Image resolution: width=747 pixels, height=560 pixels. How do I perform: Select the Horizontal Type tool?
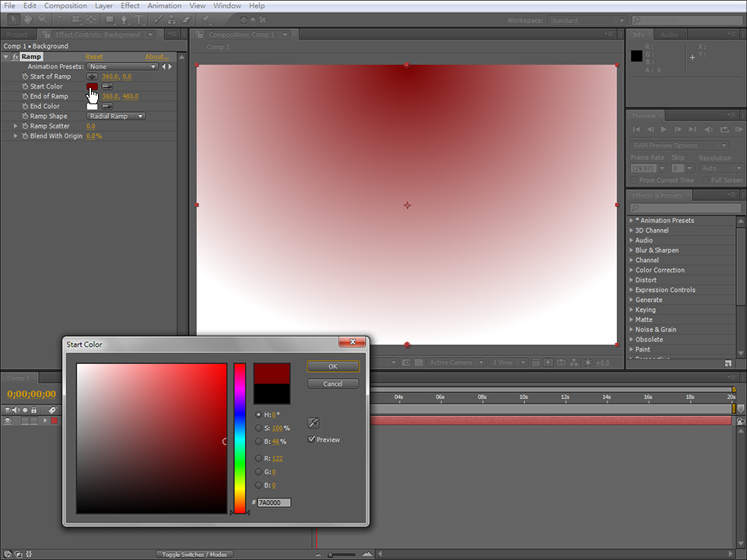pyautogui.click(x=138, y=19)
